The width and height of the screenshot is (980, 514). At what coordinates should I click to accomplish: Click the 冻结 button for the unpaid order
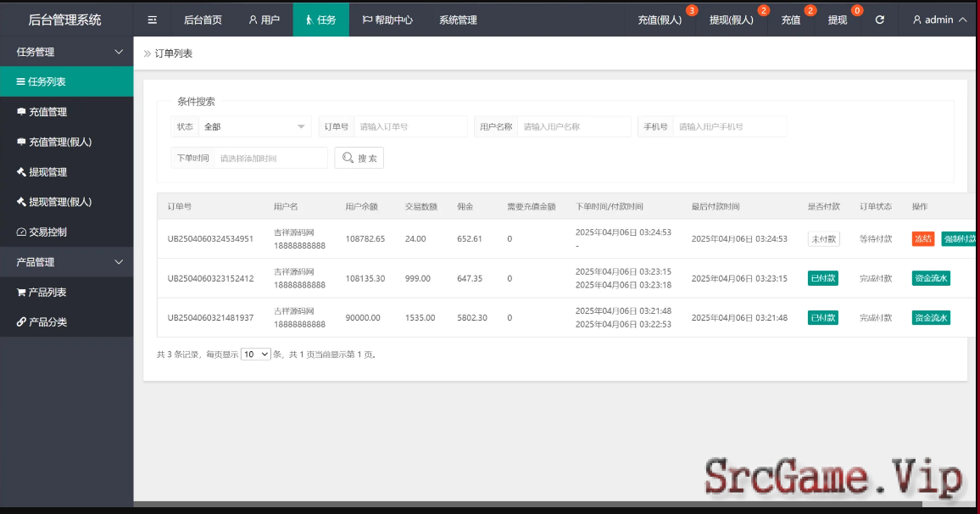point(923,239)
